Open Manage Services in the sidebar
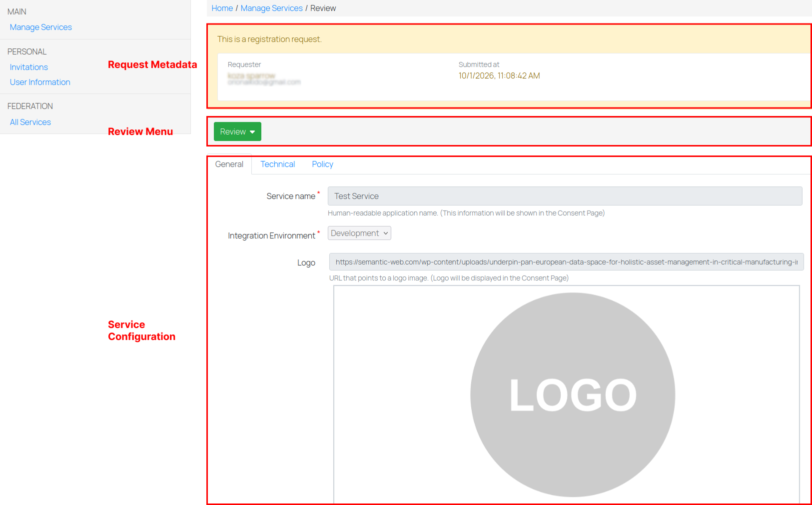812x505 pixels. coord(41,27)
